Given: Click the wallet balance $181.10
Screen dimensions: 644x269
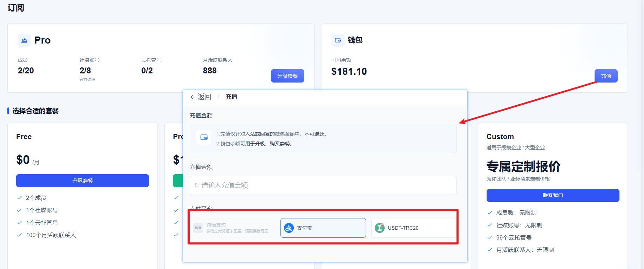Looking at the screenshot, I should coord(349,72).
